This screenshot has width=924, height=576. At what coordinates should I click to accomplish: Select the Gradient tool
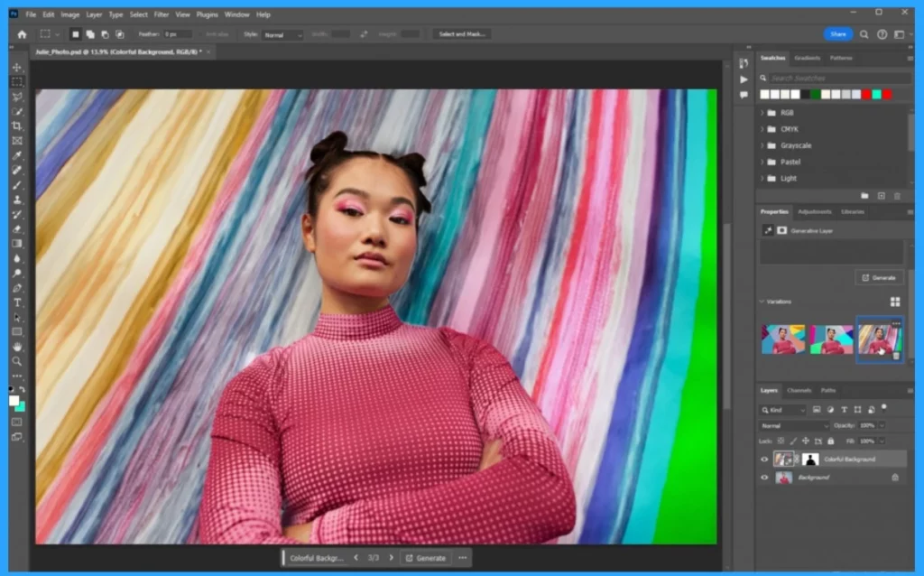tap(17, 244)
